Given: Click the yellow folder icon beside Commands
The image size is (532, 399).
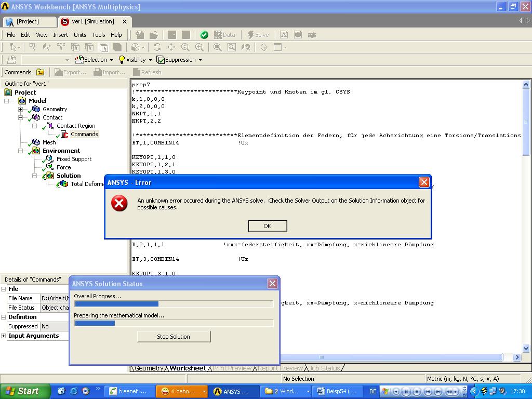Looking at the screenshot, I should pyautogui.click(x=41, y=72).
